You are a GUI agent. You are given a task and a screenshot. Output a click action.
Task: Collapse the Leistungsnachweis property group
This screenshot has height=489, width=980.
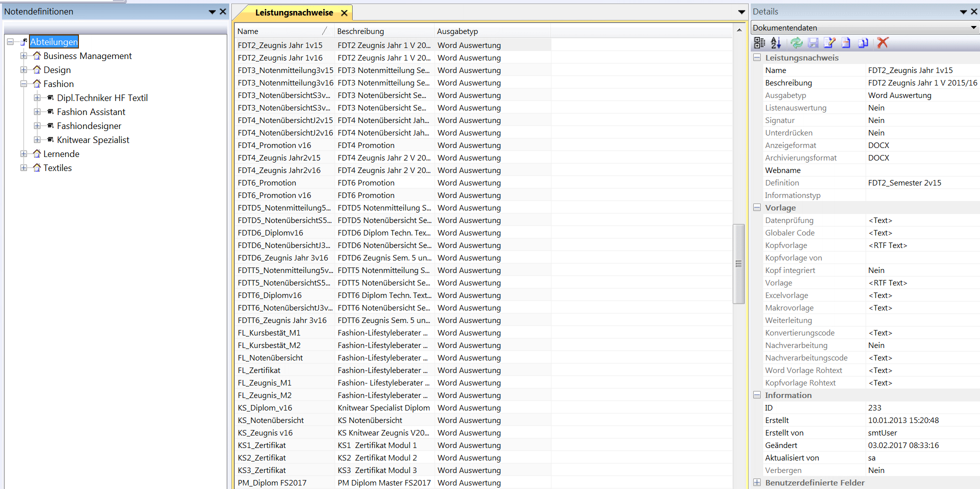[x=757, y=57]
